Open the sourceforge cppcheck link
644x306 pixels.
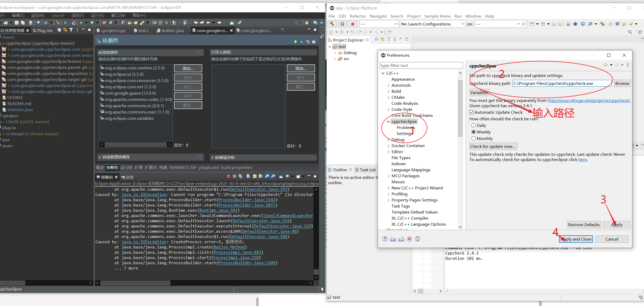coord(589,100)
